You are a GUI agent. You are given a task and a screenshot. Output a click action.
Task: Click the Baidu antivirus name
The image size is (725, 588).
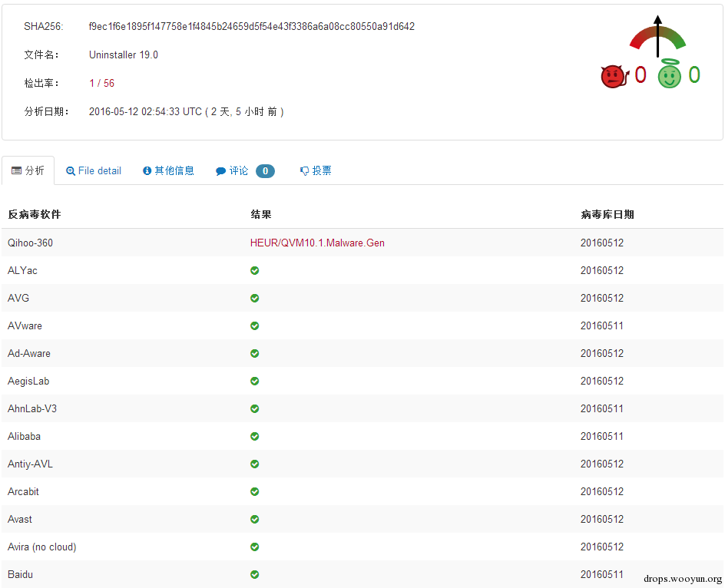pos(20,575)
